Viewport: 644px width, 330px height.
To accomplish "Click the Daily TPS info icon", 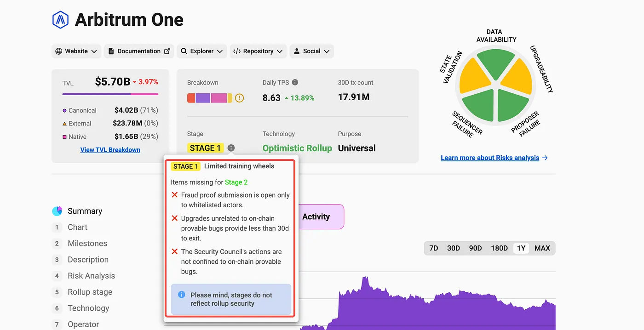I will point(295,82).
